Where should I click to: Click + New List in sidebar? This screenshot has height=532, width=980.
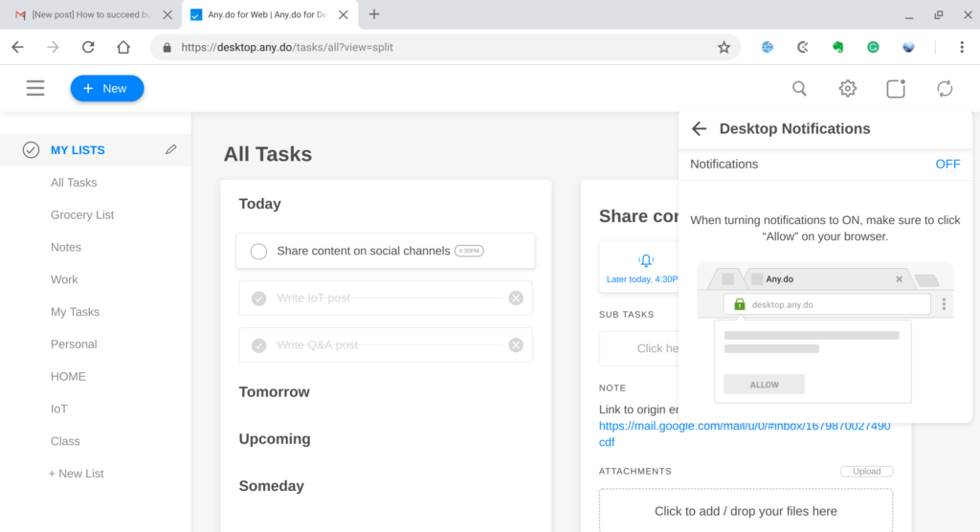click(x=77, y=474)
